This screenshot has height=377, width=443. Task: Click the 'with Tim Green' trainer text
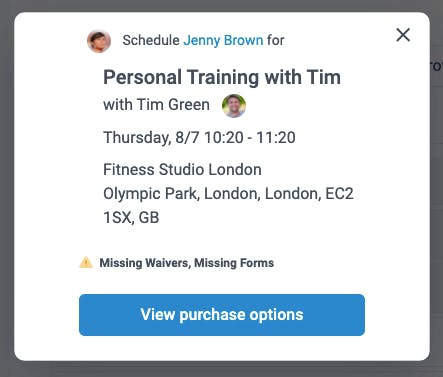point(156,105)
